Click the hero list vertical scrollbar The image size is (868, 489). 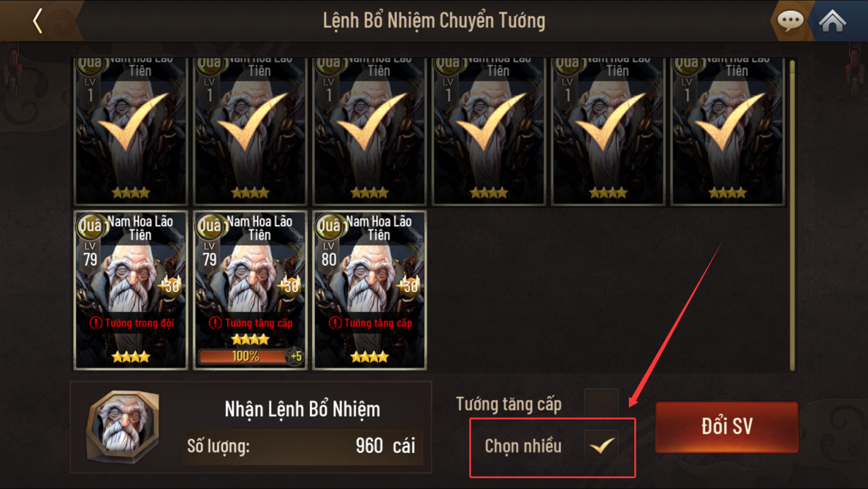click(x=793, y=215)
